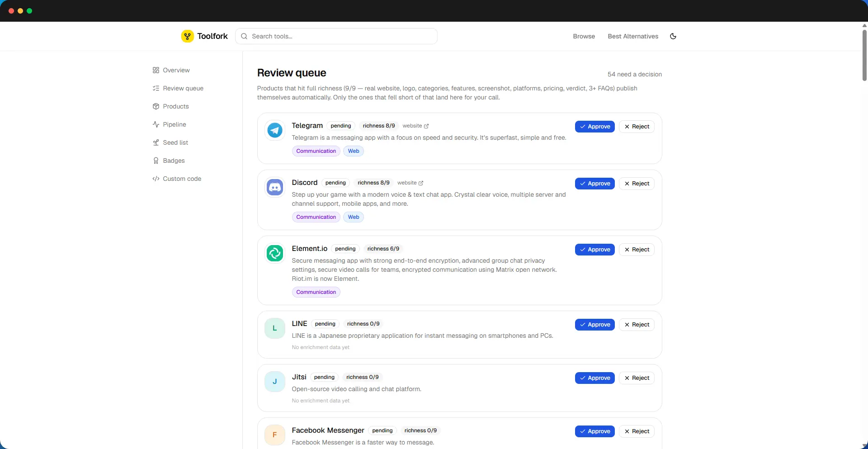Click the Facebook Messenger letter avatar
868x449 pixels.
coord(275,435)
